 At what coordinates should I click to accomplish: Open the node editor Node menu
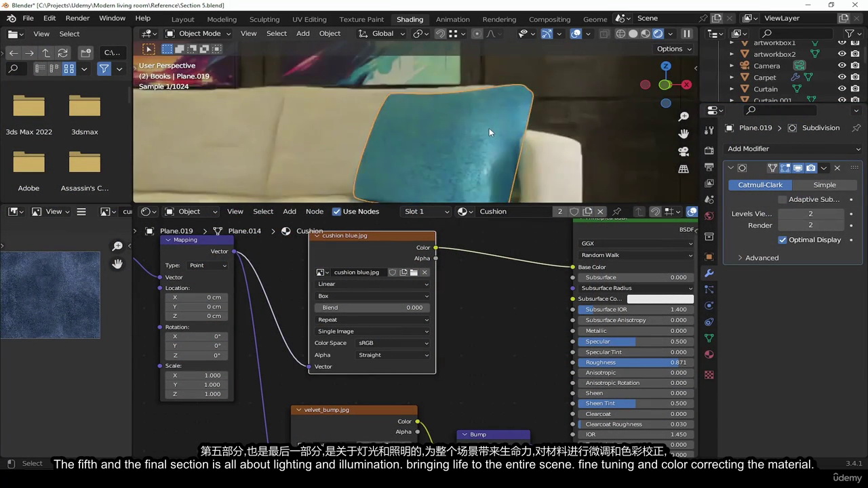click(x=315, y=211)
